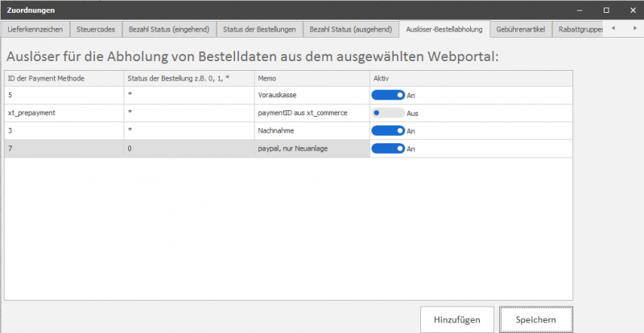The width and height of the screenshot is (644, 333).
Task: Select the Status der Bestellungen tab
Action: [x=260, y=29]
